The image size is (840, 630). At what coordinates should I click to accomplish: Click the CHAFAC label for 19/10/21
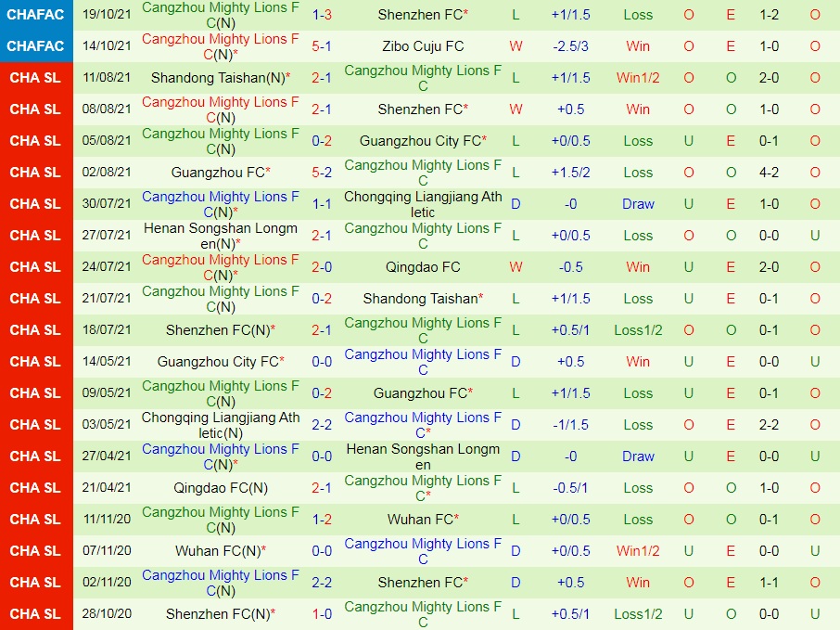tap(35, 15)
